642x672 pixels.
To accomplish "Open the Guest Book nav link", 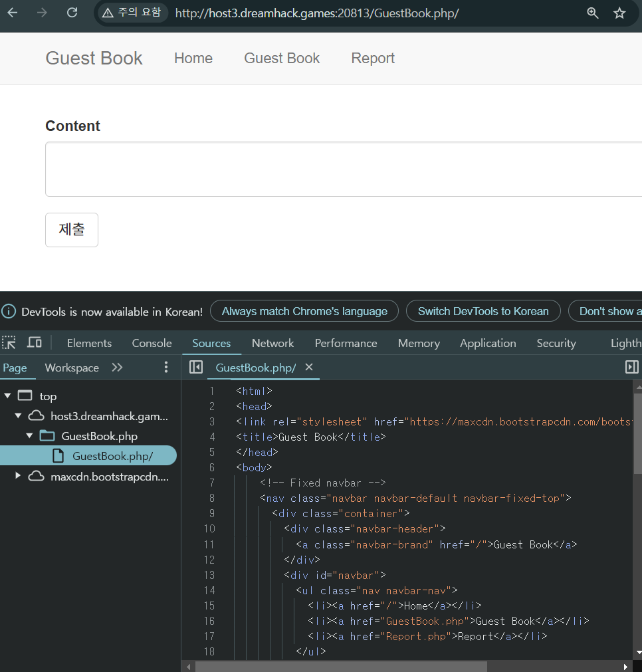I will pyautogui.click(x=282, y=58).
